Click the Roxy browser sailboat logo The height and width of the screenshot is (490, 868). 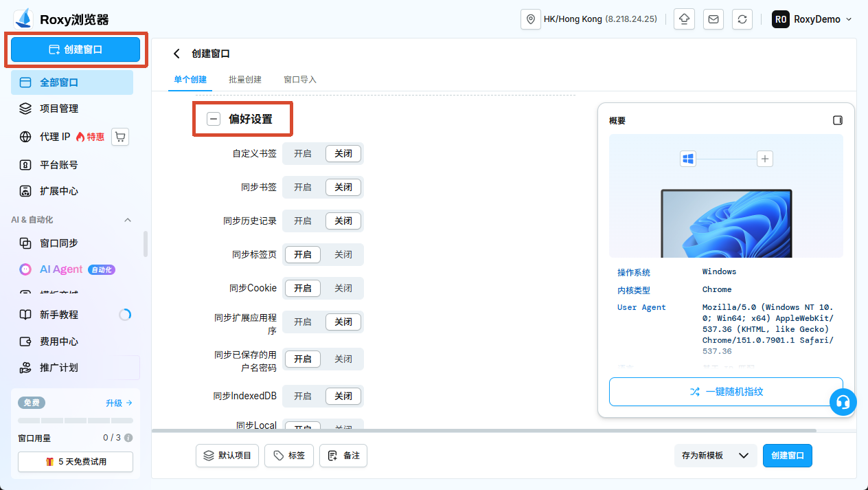pos(23,19)
